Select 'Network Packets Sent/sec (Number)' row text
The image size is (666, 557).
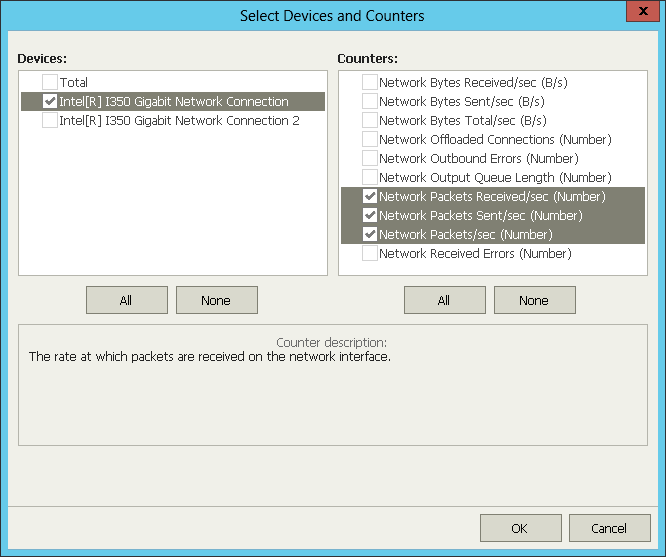click(481, 215)
